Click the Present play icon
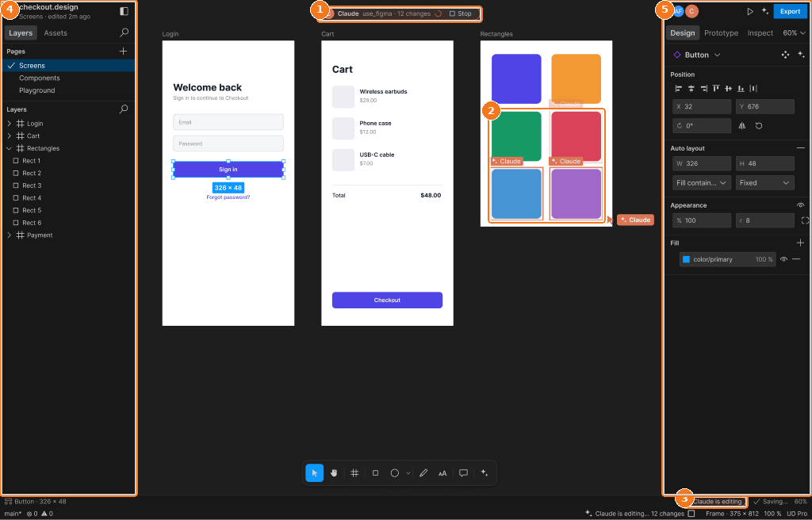This screenshot has width=812, height=520. point(750,11)
